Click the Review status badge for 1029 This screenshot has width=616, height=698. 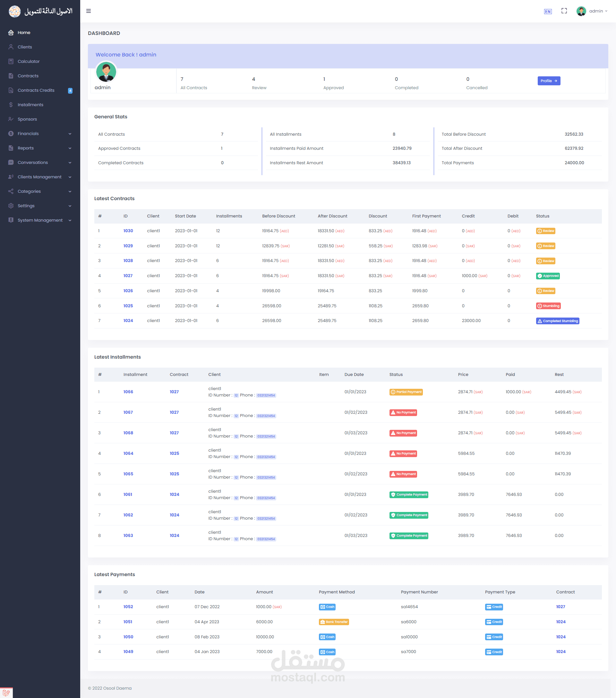click(x=545, y=246)
